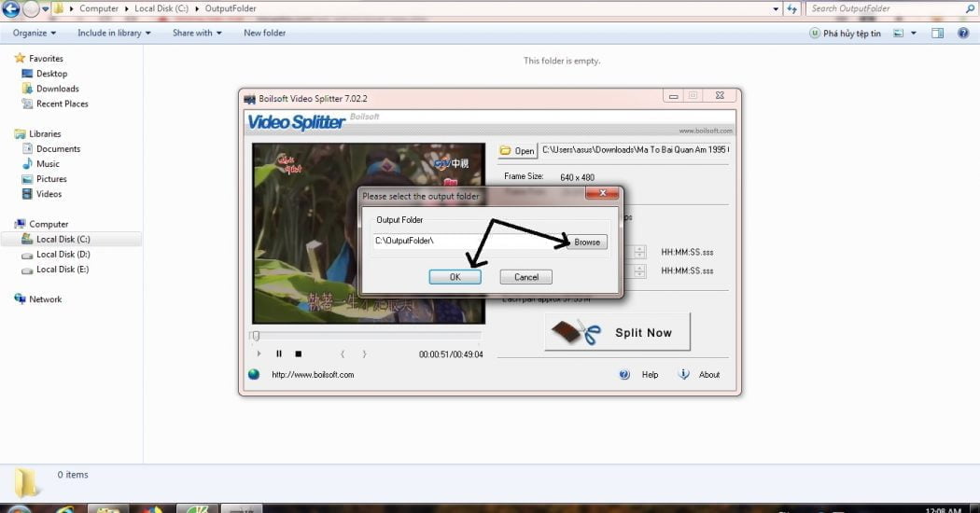Change the view icon in Explorer toolbar
This screenshot has height=513, width=980.
(x=898, y=34)
